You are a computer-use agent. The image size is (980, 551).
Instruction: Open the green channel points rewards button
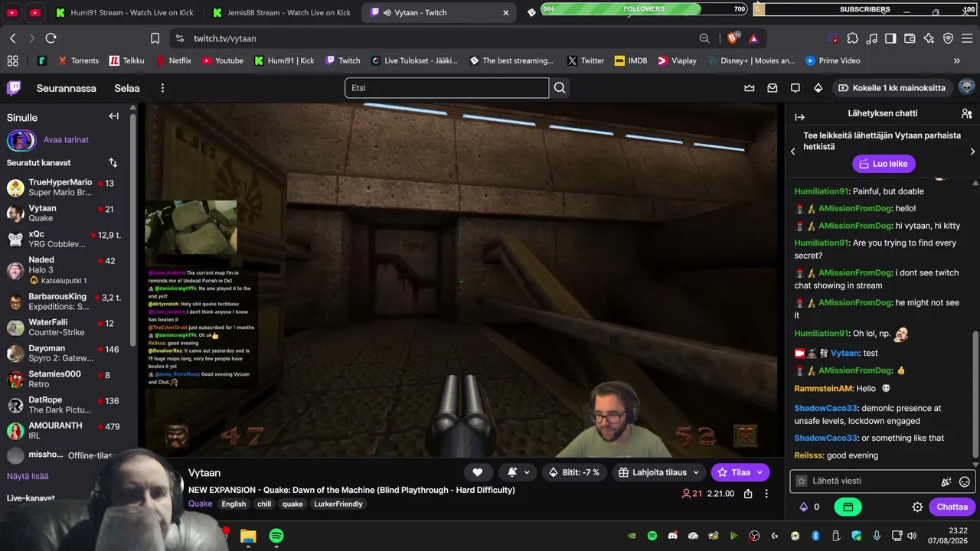point(848,507)
